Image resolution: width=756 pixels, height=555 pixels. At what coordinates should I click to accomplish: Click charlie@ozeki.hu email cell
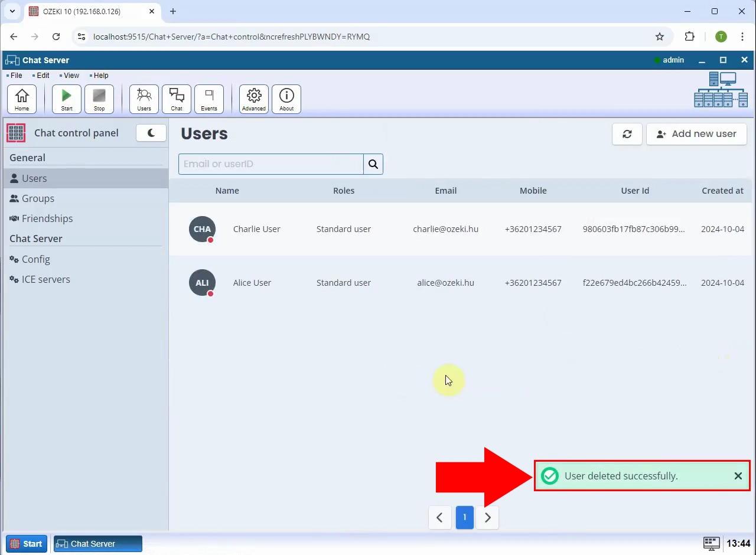(x=446, y=229)
